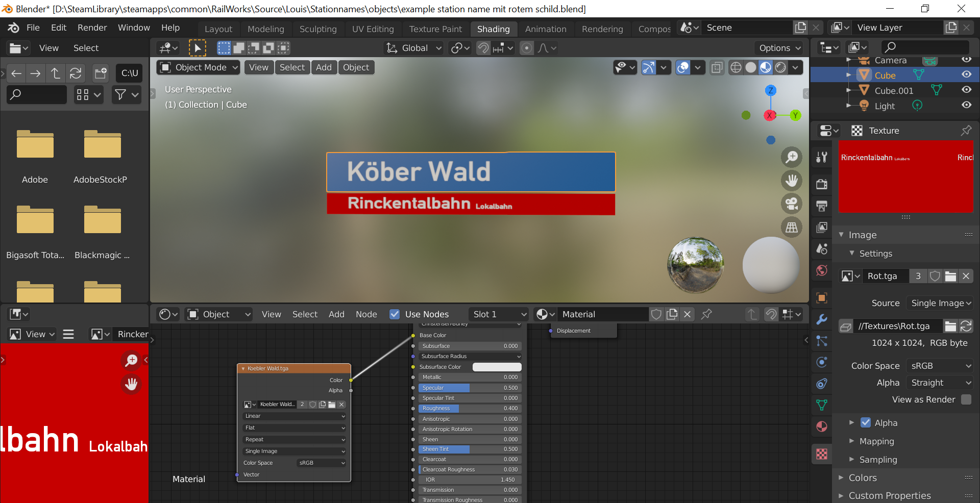Open the Color Space sRGB dropdown in properties
The image size is (980, 503).
point(940,366)
